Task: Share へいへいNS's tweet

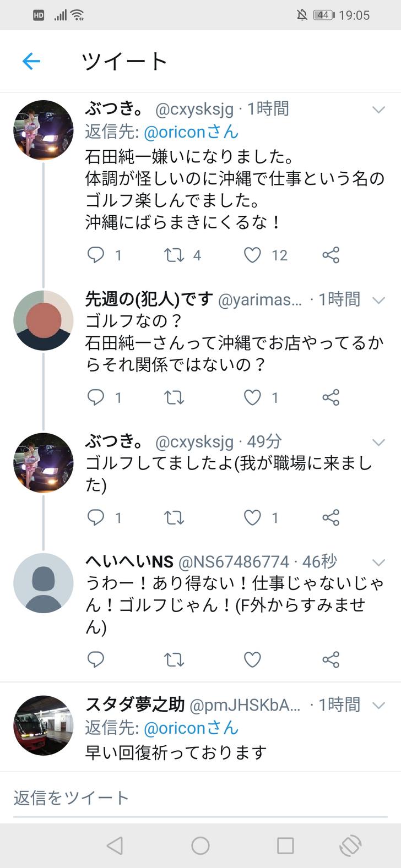Action: (330, 659)
